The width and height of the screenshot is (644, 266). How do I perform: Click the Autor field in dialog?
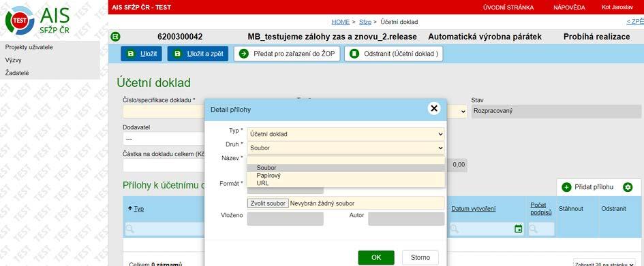coord(406,219)
